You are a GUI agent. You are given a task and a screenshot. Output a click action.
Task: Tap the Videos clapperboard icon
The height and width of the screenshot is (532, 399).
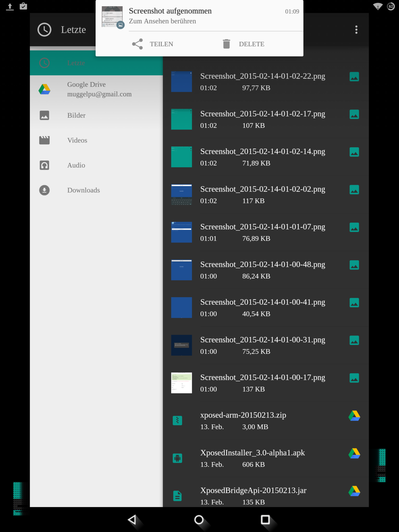coord(44,140)
